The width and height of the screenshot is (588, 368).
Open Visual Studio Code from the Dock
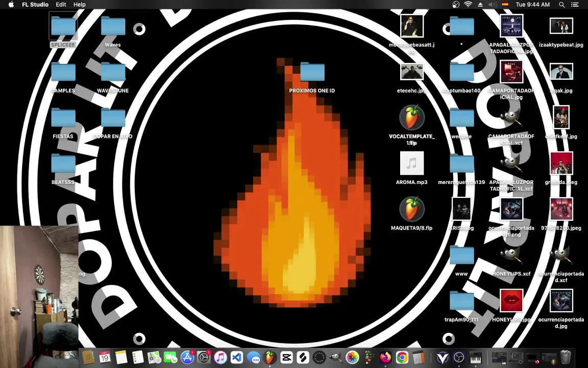click(x=237, y=357)
